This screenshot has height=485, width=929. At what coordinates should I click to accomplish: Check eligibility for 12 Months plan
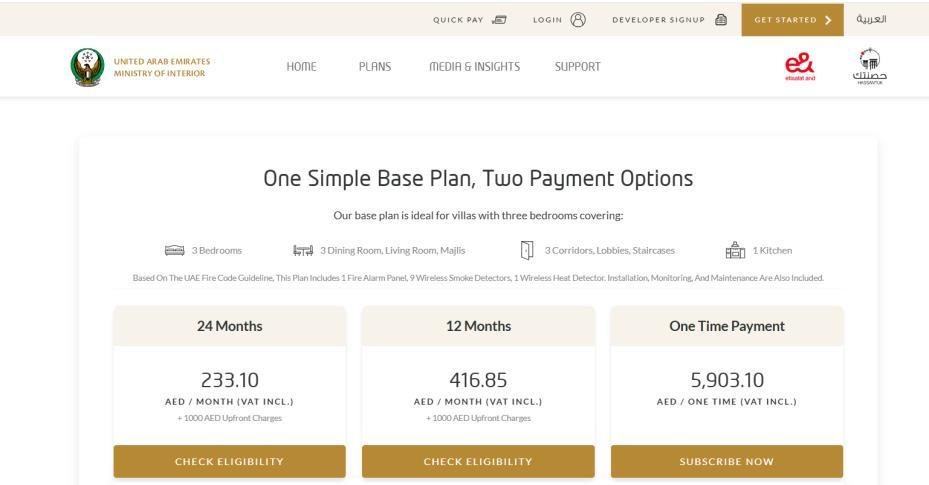(478, 461)
